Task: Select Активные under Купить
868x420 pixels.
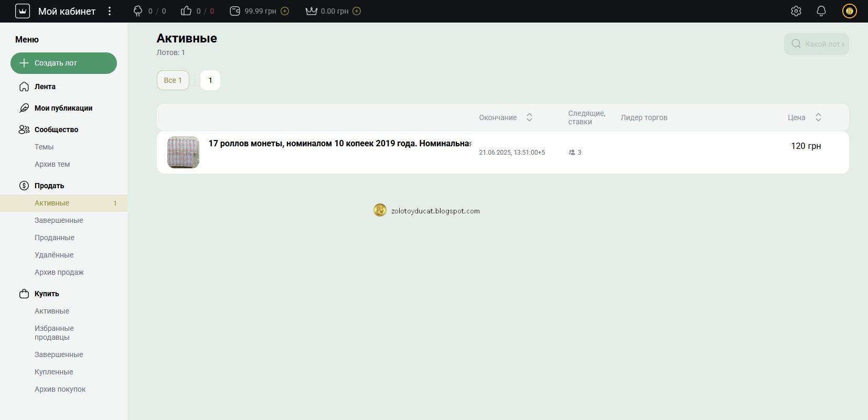Action: (x=52, y=311)
